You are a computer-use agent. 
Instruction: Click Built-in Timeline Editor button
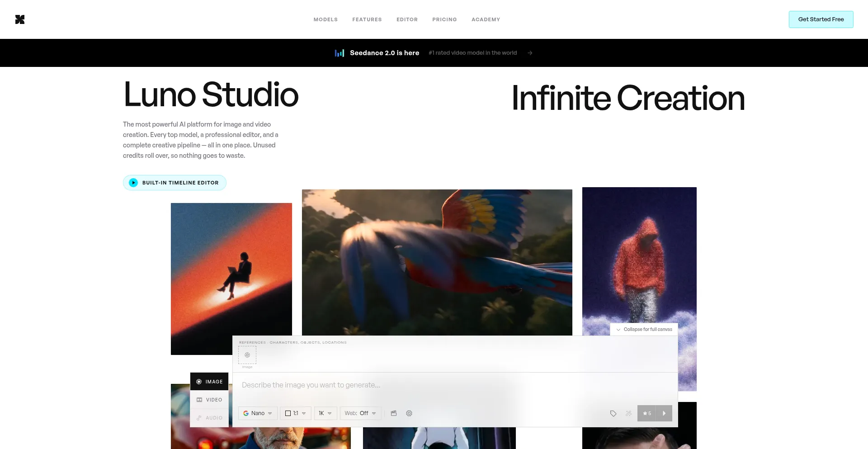point(175,183)
